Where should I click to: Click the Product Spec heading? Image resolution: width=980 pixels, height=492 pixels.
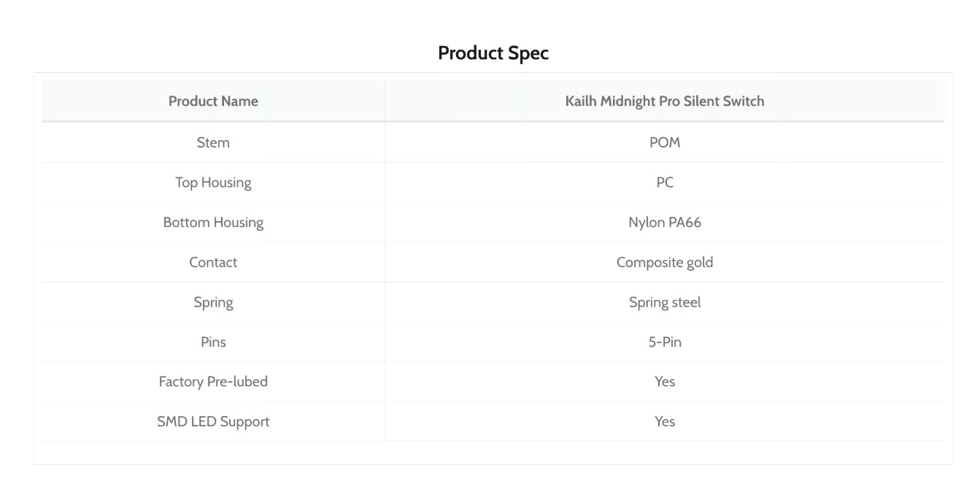point(493,54)
